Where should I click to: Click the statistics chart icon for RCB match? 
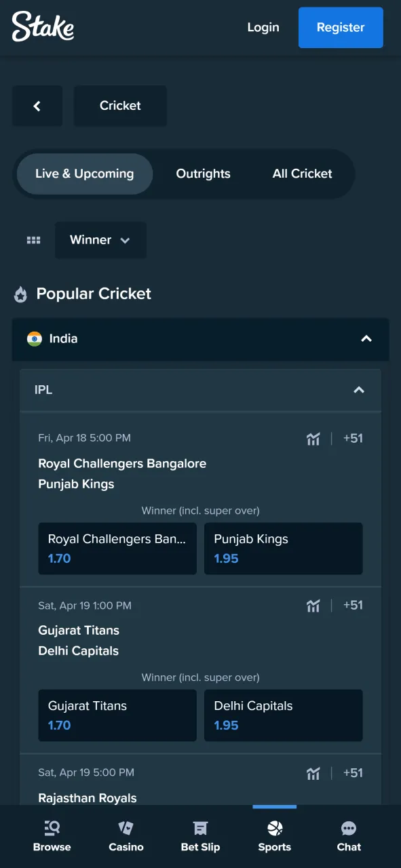coord(313,439)
